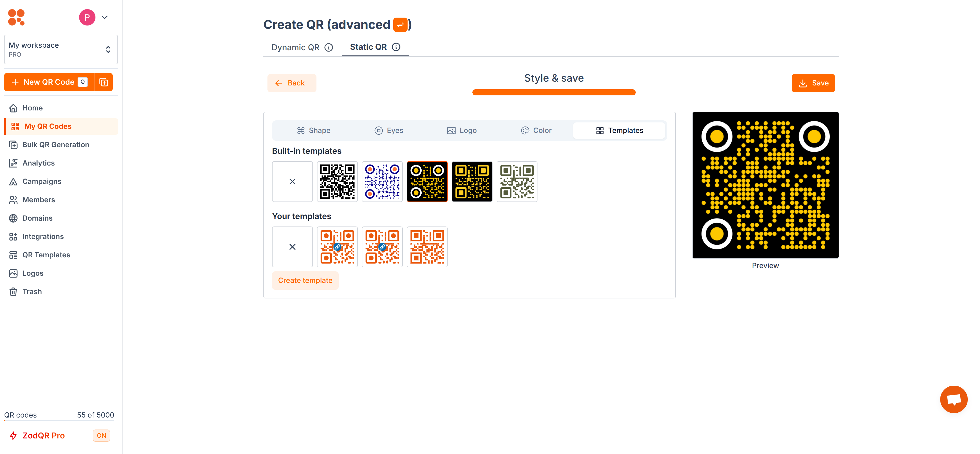Choose the black classic built-in template
This screenshot has width=980, height=454.
337,182
